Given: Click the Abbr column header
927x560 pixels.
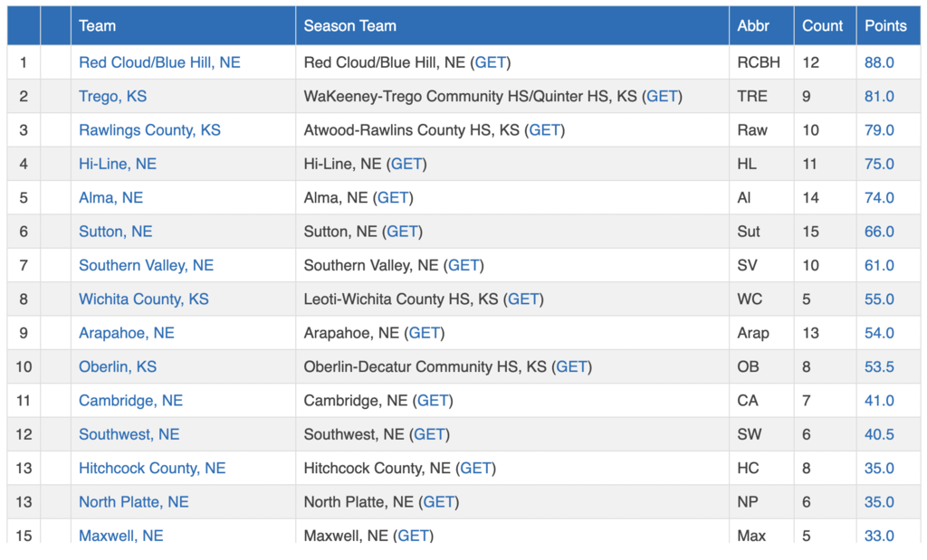Looking at the screenshot, I should (753, 26).
